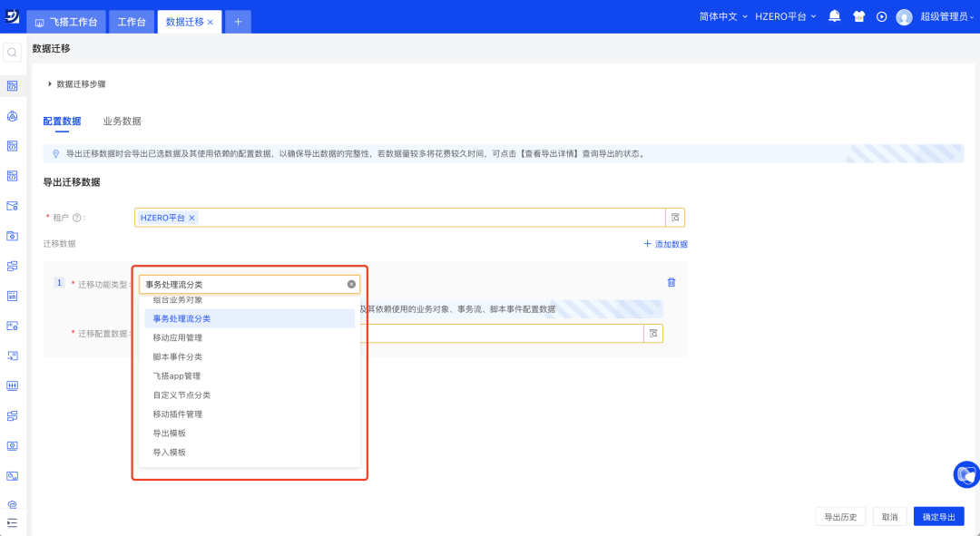Open the HZERO平台 tenant switcher dropdown

tap(786, 16)
